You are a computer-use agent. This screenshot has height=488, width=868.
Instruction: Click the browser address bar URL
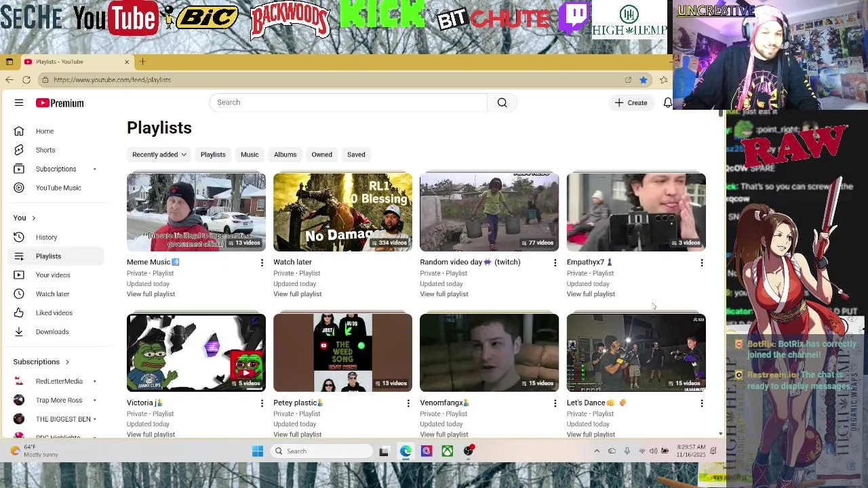(112, 80)
